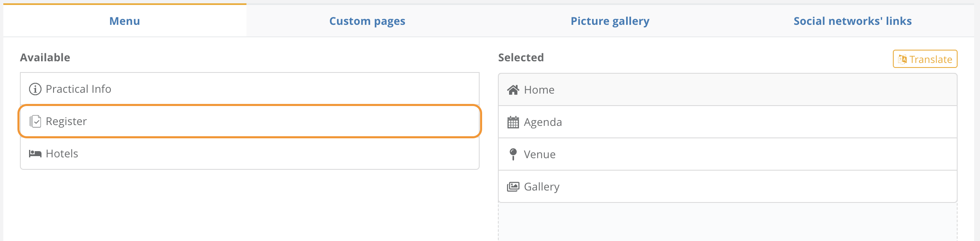Click the Hotels bed icon

click(35, 154)
